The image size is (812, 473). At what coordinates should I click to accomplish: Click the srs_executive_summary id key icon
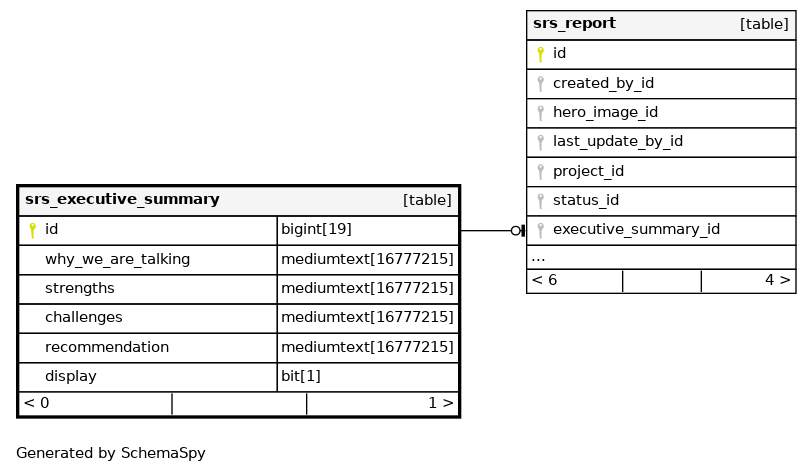click(32, 230)
